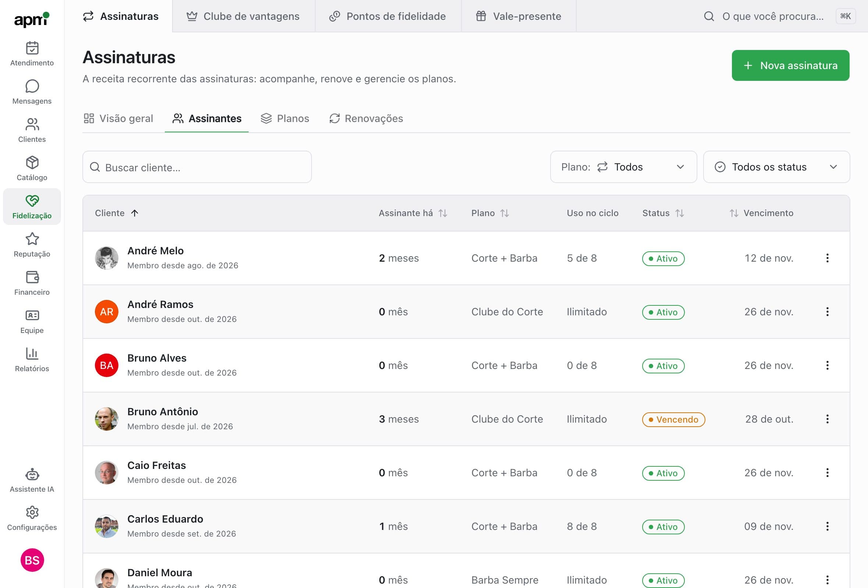This screenshot has width=868, height=588.
Task: Switch to Pontos de fidelidade tab
Action: (x=388, y=16)
